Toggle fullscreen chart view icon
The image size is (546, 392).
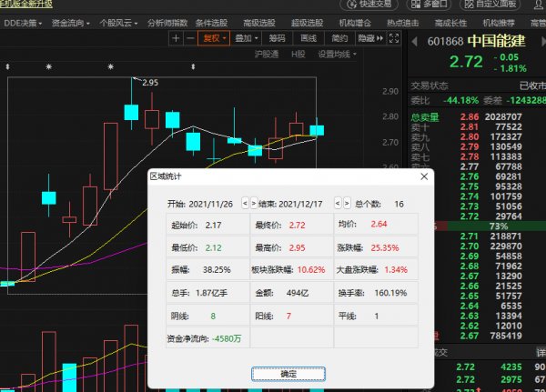click(394, 38)
